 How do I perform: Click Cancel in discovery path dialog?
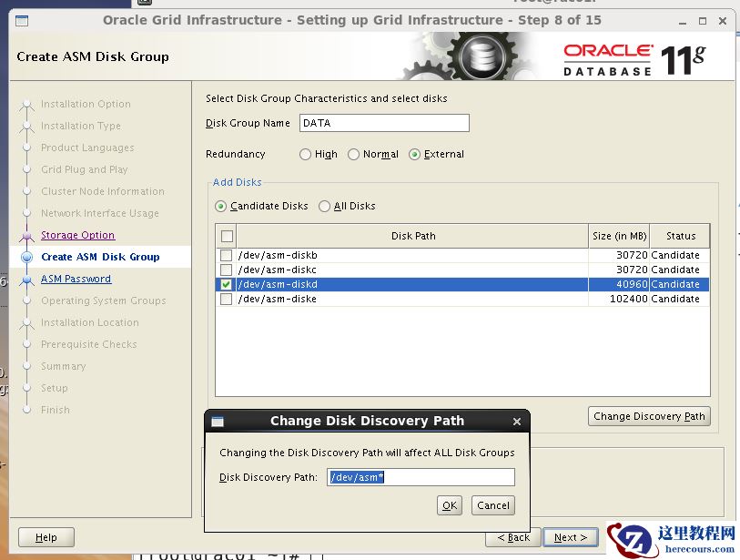tap(492, 505)
